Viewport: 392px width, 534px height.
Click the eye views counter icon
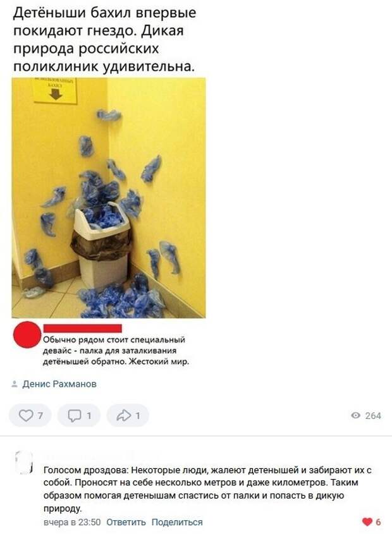(355, 415)
